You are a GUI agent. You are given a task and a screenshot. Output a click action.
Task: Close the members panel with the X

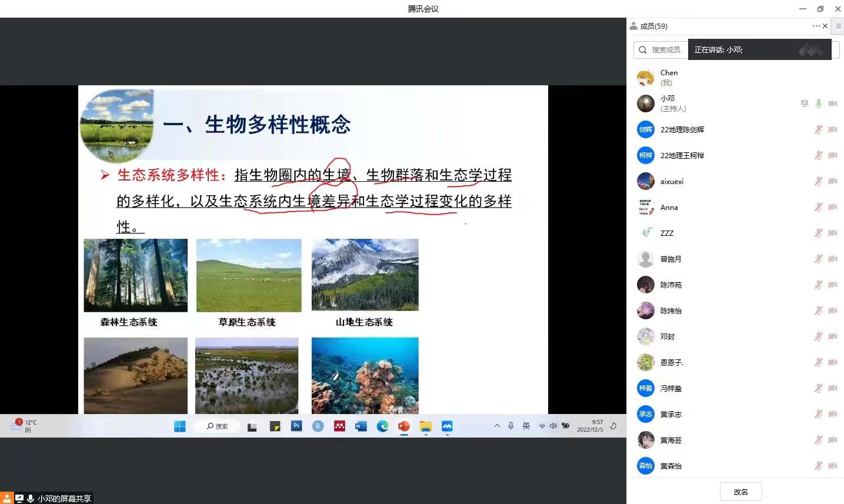tap(825, 26)
